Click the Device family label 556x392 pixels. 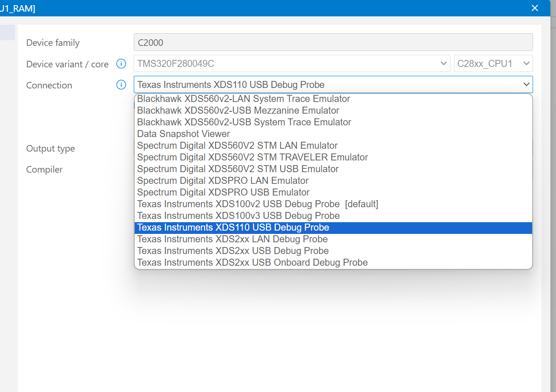tap(53, 43)
